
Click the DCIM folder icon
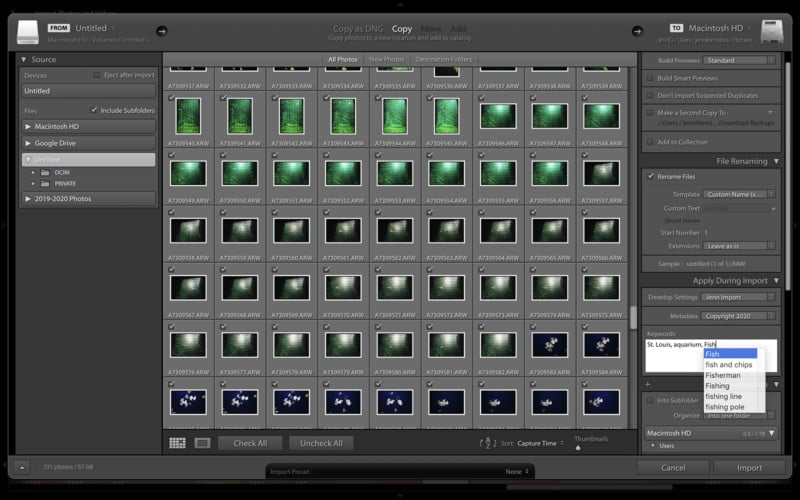pyautogui.click(x=45, y=172)
